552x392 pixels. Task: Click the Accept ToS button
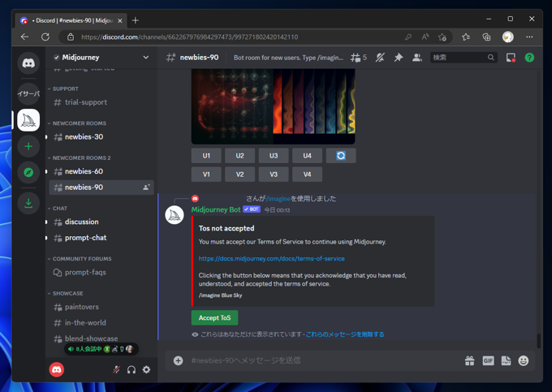[215, 318]
